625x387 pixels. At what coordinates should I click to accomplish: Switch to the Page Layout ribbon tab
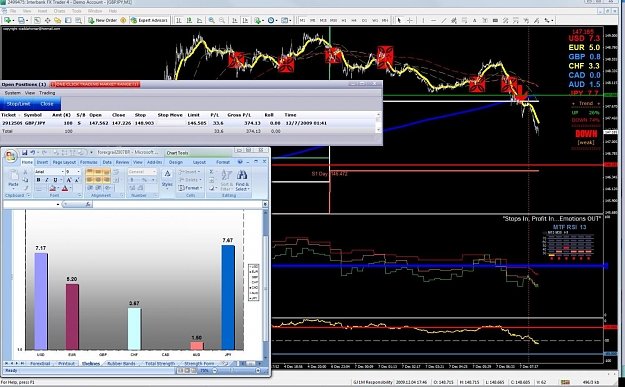pyautogui.click(x=64, y=162)
